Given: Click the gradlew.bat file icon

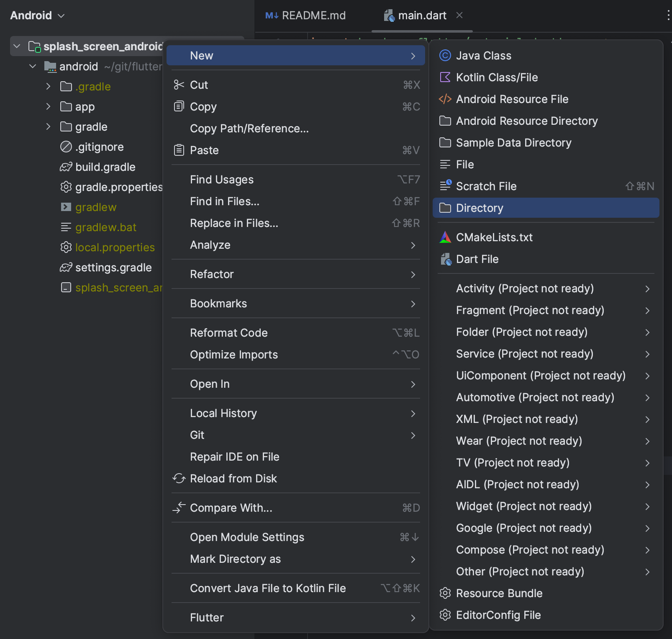Looking at the screenshot, I should [x=66, y=227].
